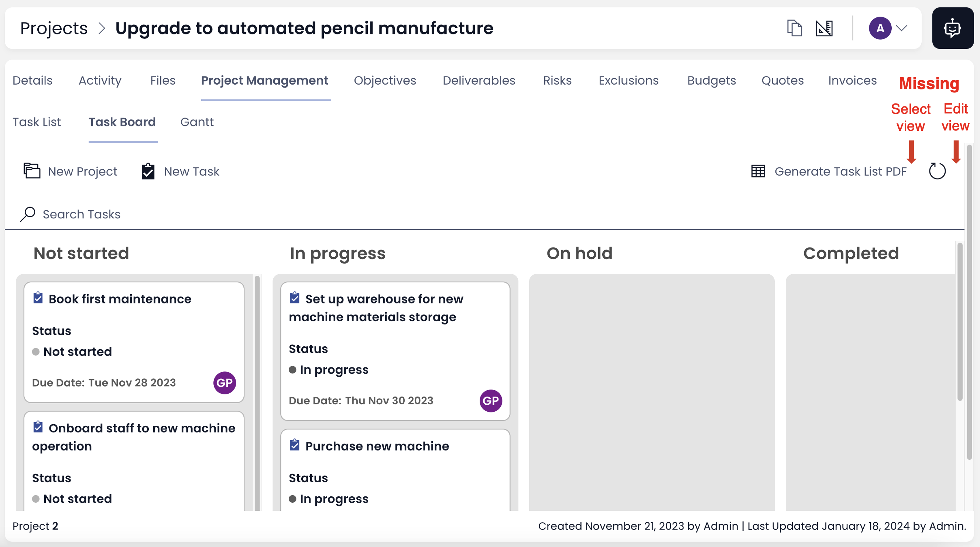Click the ruler and pencil design icon
The height and width of the screenshot is (547, 980).
coord(824,28)
